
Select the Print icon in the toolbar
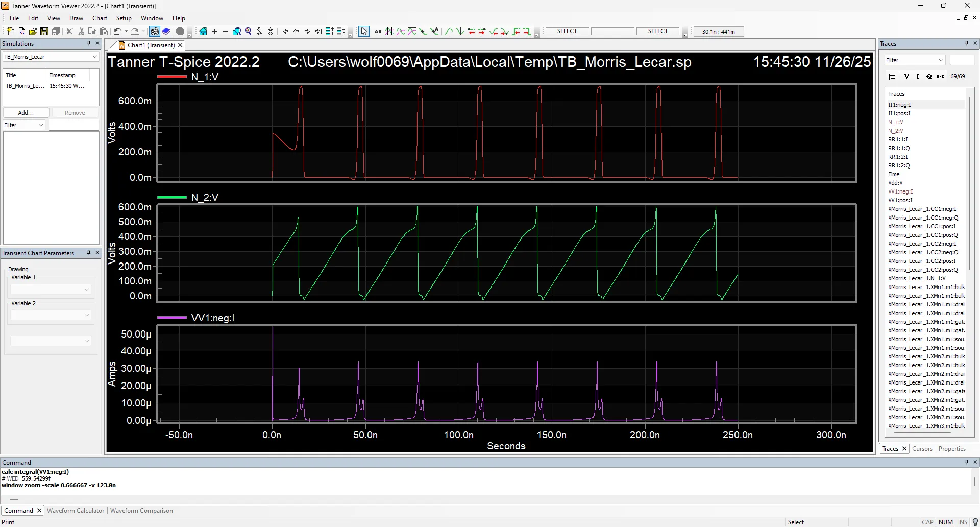point(155,31)
